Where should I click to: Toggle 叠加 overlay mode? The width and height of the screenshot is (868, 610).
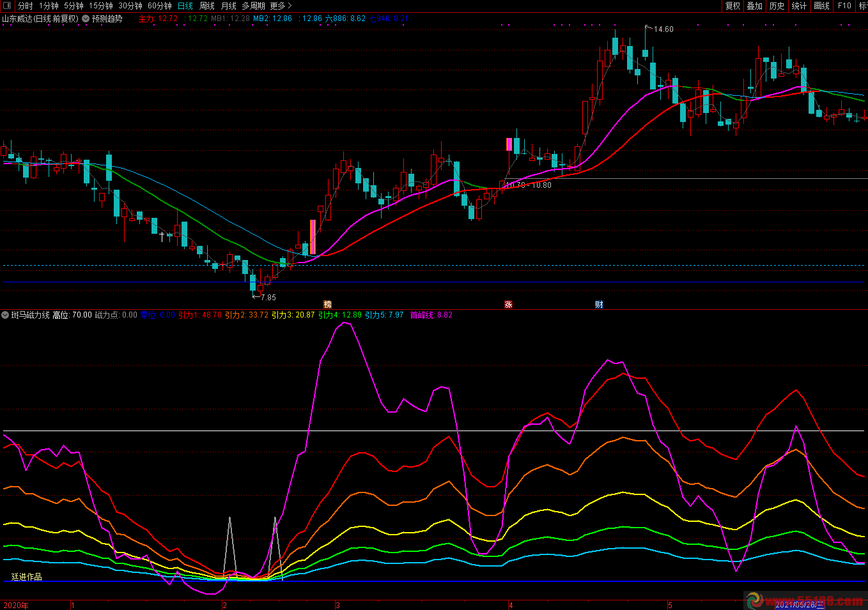755,6
